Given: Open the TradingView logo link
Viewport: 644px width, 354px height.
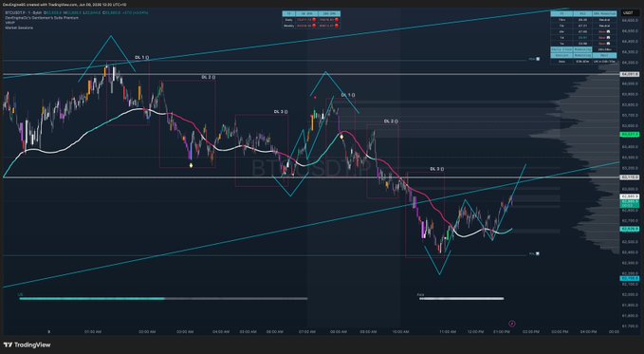Looking at the screenshot, I should tap(28, 345).
